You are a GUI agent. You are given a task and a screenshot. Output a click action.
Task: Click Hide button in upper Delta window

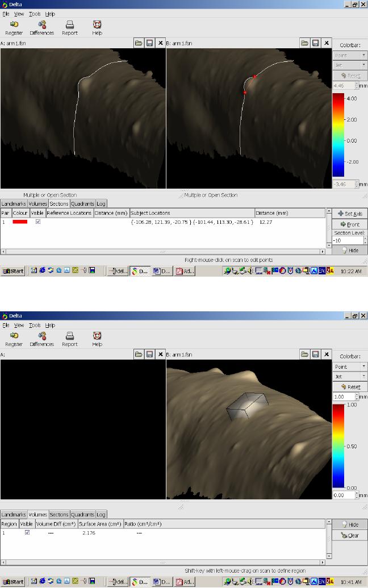coord(350,250)
